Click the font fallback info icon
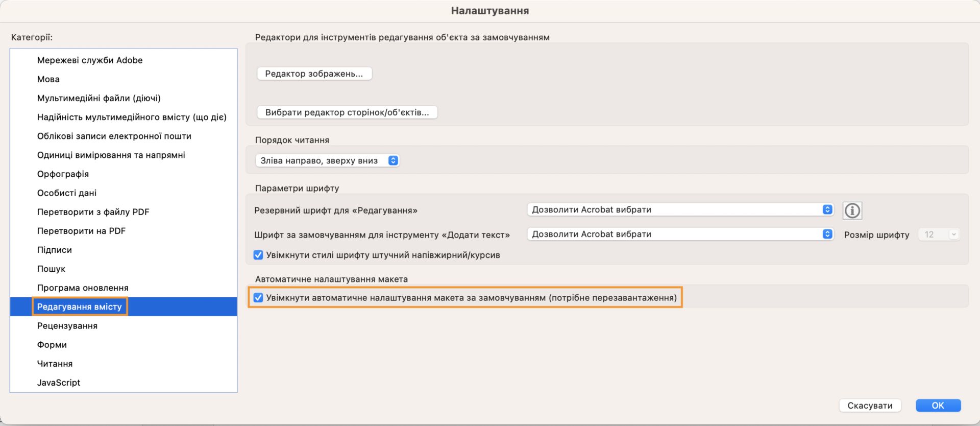 click(x=852, y=210)
